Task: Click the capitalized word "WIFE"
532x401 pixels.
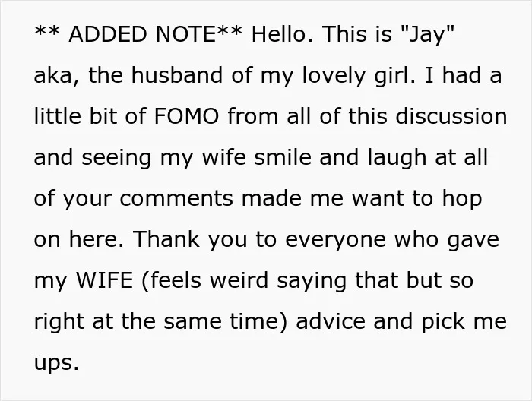Action: click(105, 280)
